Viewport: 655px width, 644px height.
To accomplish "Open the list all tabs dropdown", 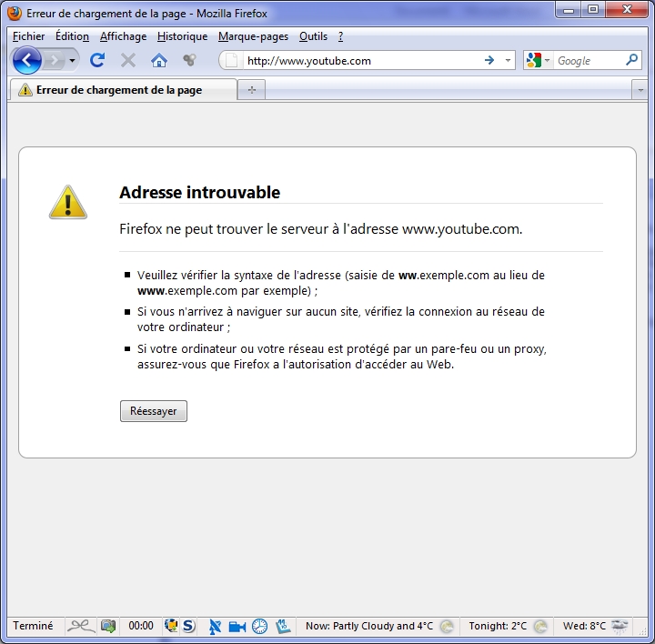I will pos(640,90).
